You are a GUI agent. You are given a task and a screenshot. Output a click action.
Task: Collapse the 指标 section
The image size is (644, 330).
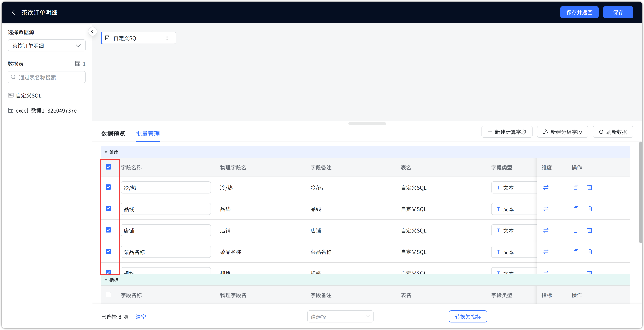106,280
